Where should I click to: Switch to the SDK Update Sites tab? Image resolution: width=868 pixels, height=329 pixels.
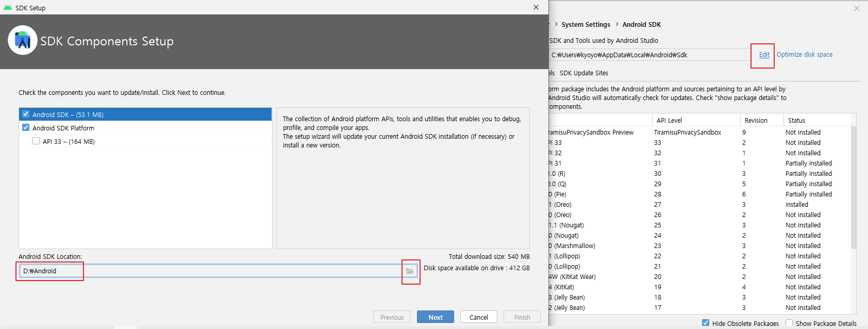(584, 73)
